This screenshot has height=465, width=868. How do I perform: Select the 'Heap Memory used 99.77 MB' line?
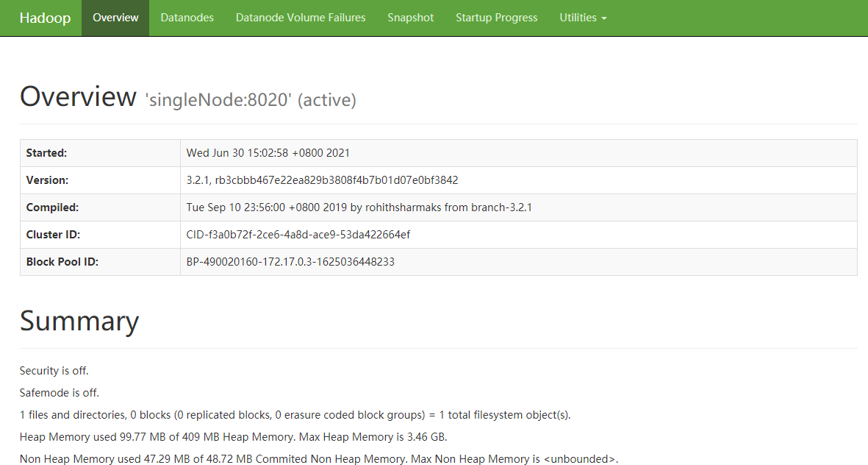(233, 437)
